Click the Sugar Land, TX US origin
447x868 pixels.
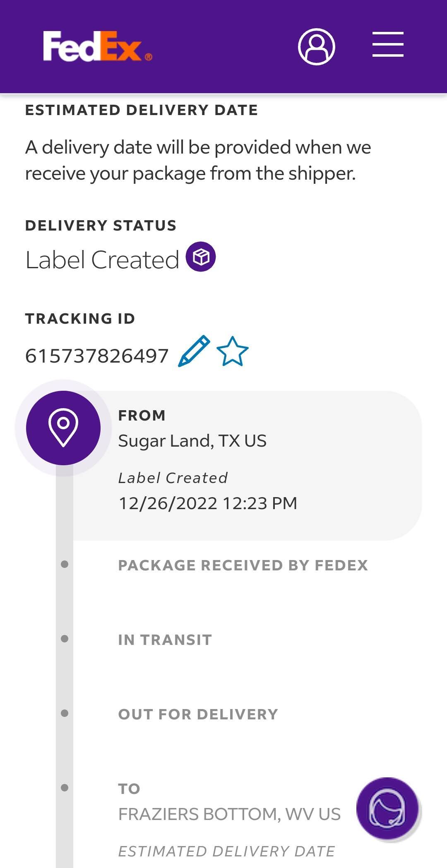pyautogui.click(x=192, y=441)
